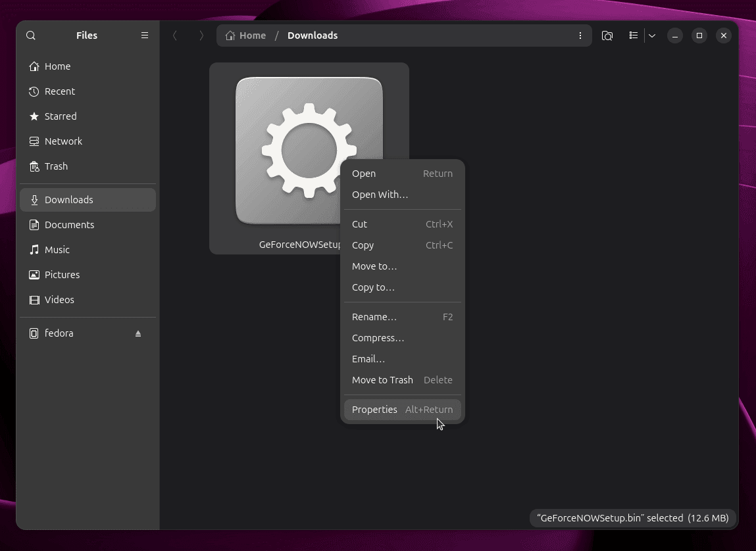Image resolution: width=756 pixels, height=551 pixels.
Task: Select Move to Trash in the context menu
Action: tap(402, 381)
